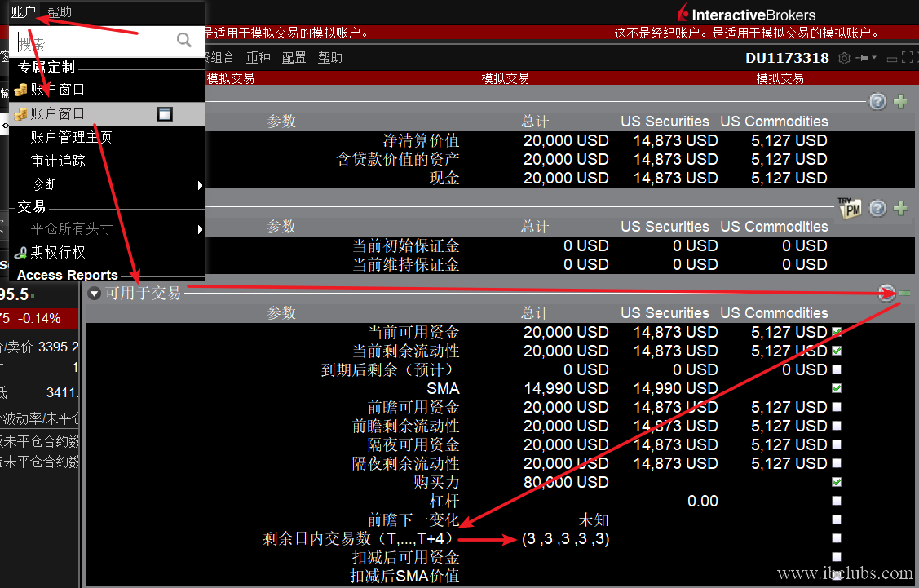
Task: Uncheck the 当前剩余流动性 checkbox
Action: point(837,351)
